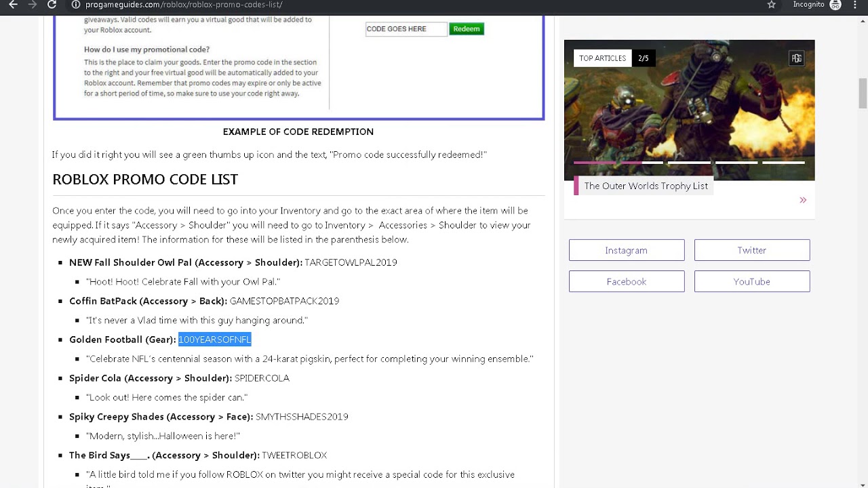Image resolution: width=868 pixels, height=488 pixels.
Task: Click the TWEETROBLOX promo code
Action: (294, 455)
